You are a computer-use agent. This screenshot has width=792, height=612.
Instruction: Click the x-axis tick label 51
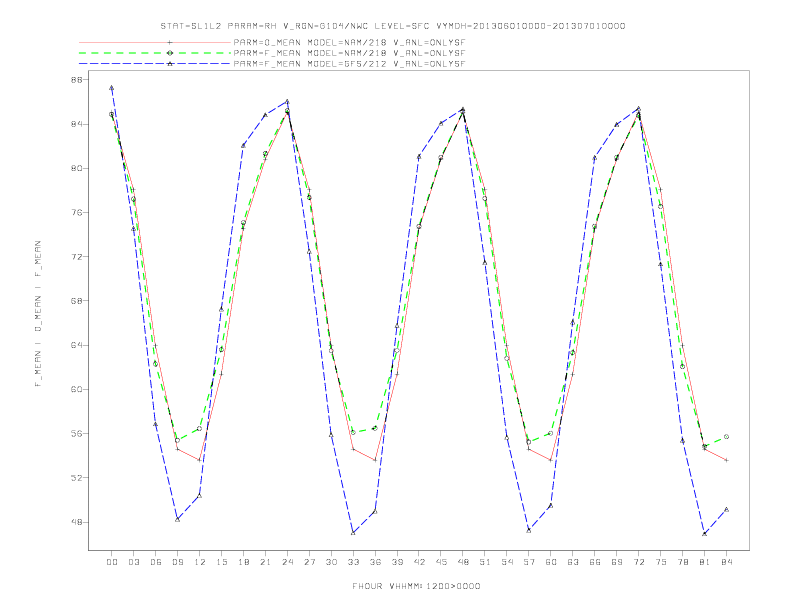[485, 562]
